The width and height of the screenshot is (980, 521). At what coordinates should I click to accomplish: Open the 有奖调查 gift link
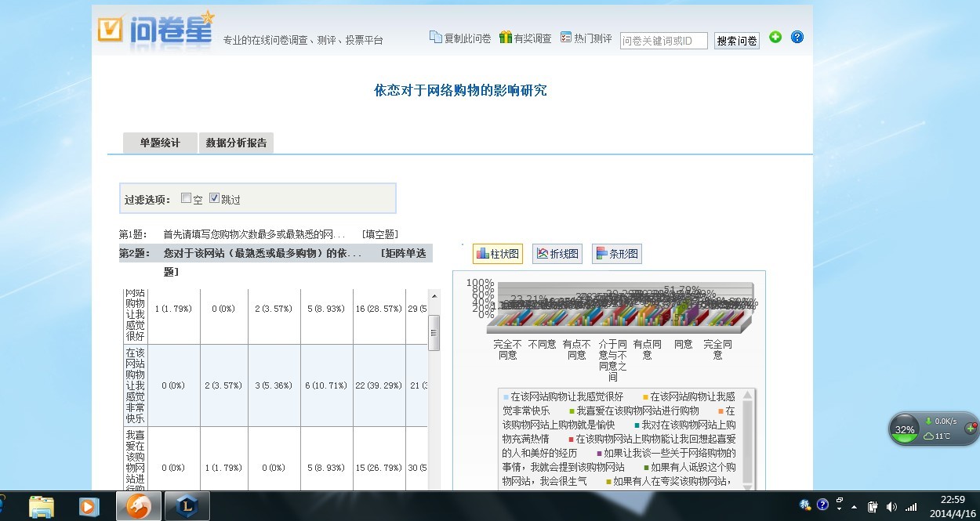tap(525, 38)
